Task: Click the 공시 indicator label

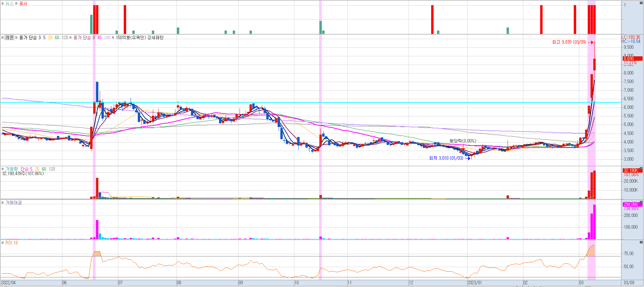Action: tap(23, 3)
